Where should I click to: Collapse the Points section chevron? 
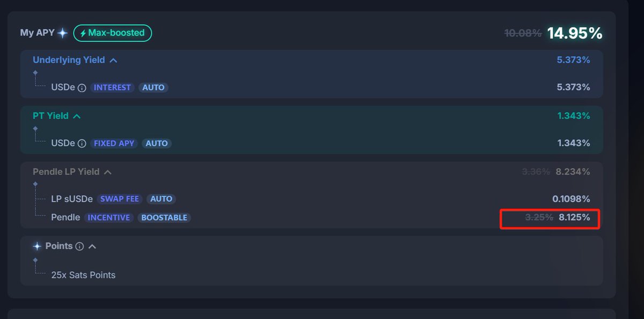[x=92, y=247]
